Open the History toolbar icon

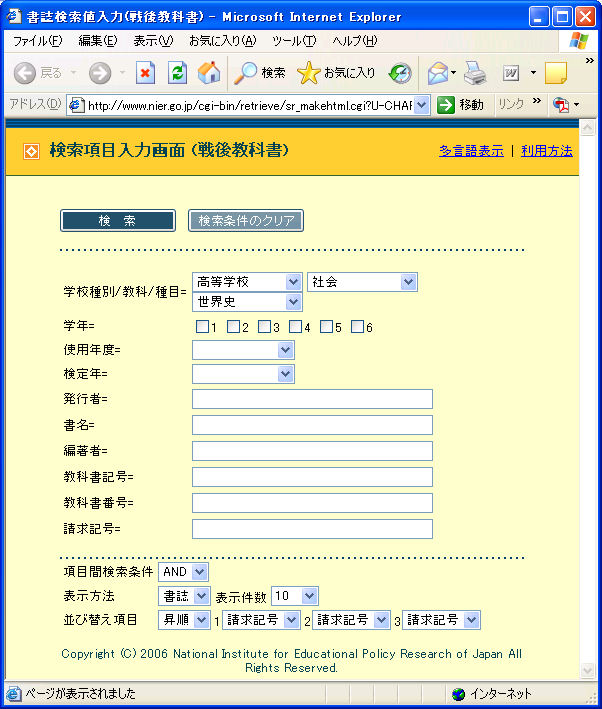400,73
